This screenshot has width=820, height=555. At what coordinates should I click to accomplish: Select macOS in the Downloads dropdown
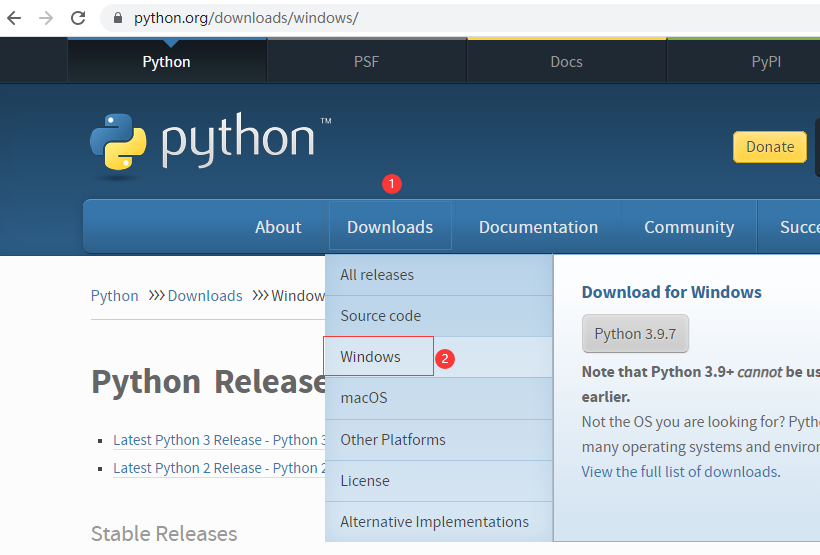(439, 398)
